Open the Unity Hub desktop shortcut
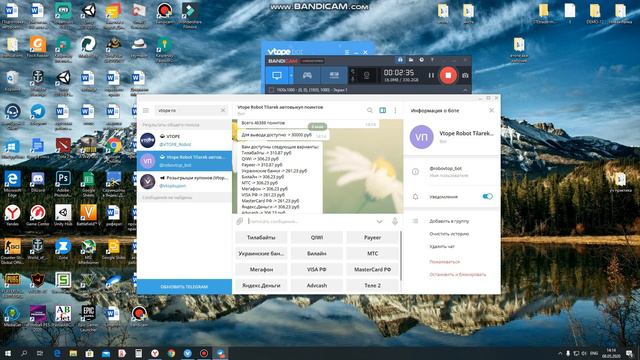Screen dimensions: 640x360 click(63, 216)
